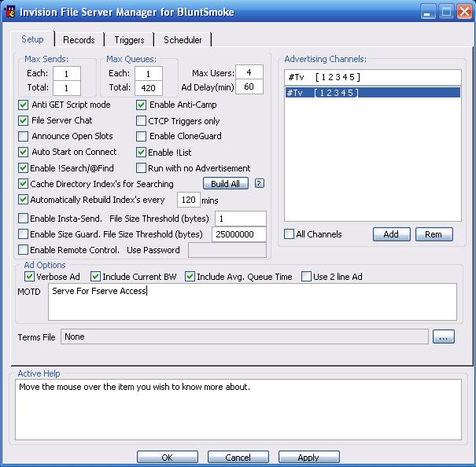Click the Build All button

click(226, 184)
